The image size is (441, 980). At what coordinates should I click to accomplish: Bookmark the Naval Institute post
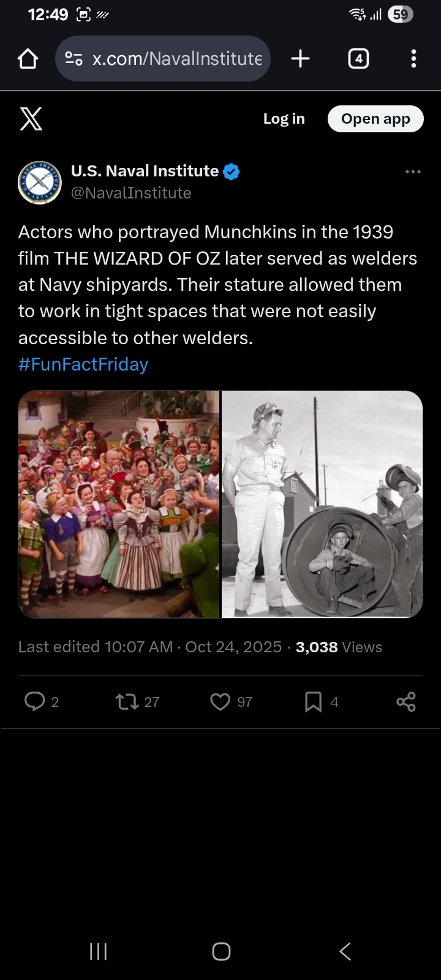313,701
